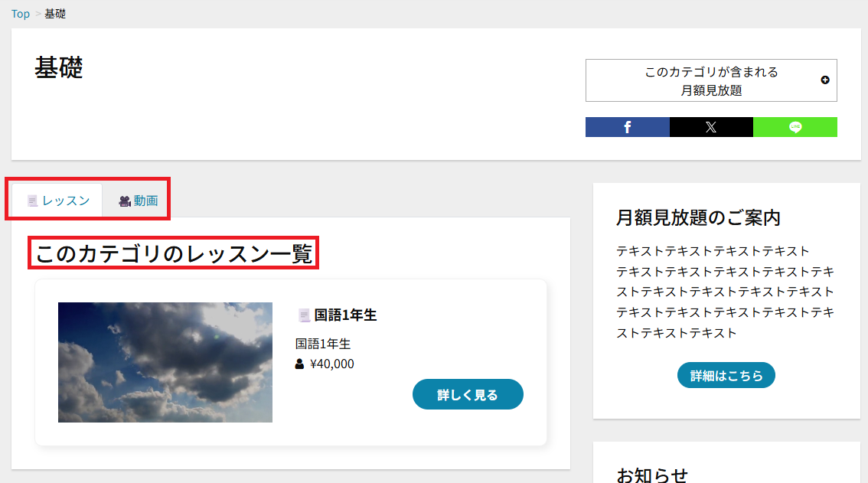Click the 月額見放題のご案内 heading
The width and height of the screenshot is (868, 483).
(697, 218)
